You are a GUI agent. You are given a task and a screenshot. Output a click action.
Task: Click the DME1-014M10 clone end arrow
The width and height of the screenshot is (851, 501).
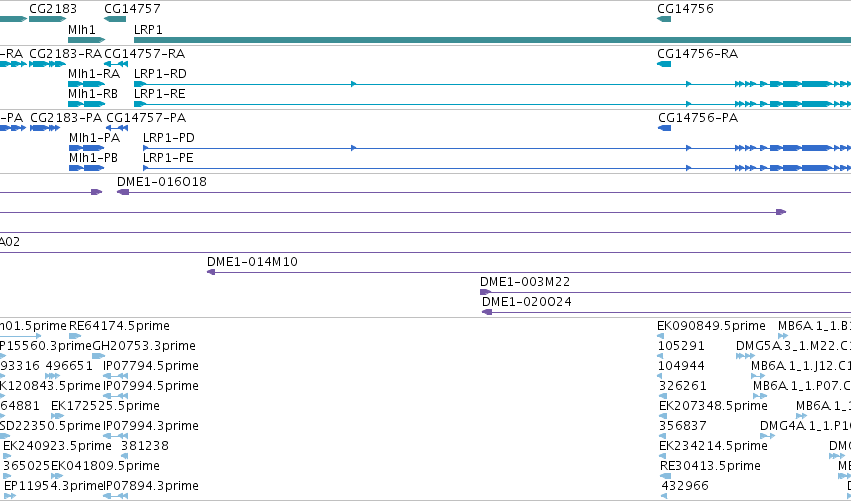pyautogui.click(x=211, y=272)
